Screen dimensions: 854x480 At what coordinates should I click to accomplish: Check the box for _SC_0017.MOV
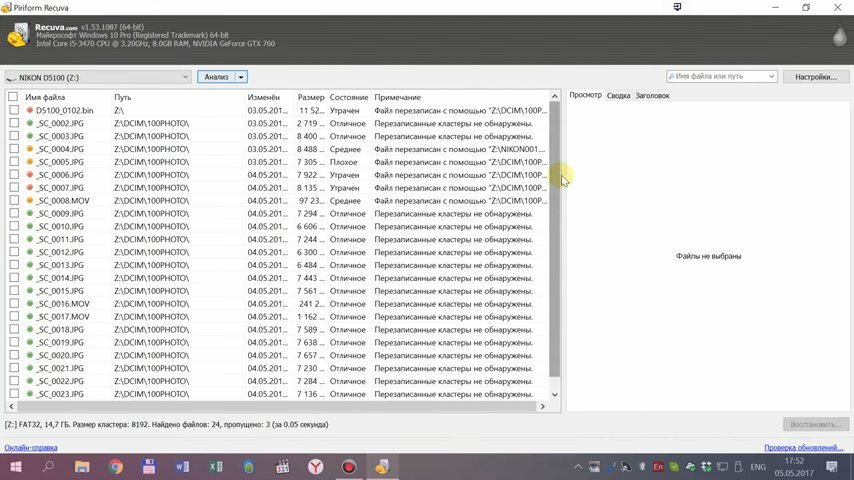click(x=14, y=317)
